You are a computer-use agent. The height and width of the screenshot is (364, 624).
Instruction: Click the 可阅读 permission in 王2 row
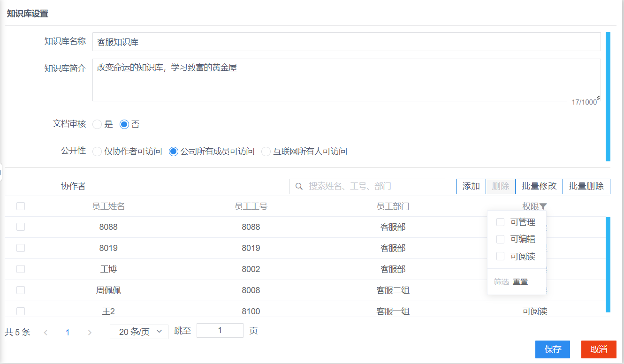pos(535,311)
